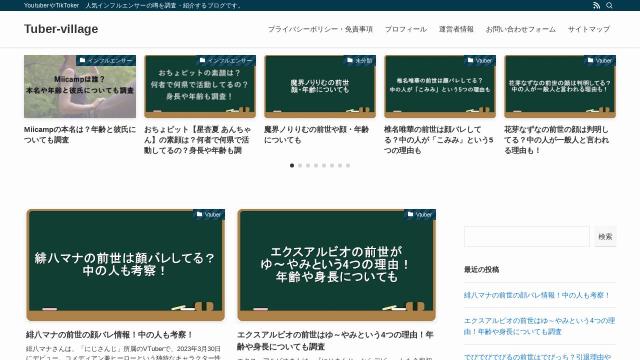This screenshot has height=360, width=640.
Task: Click the 未分類 category tag on carousel card
Action: (x=360, y=60)
